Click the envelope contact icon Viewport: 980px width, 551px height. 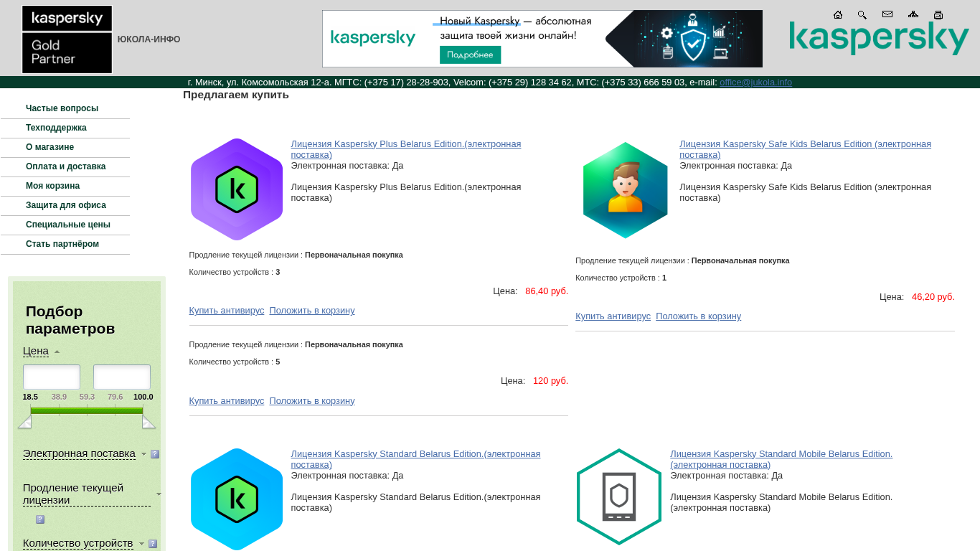coord(887,14)
